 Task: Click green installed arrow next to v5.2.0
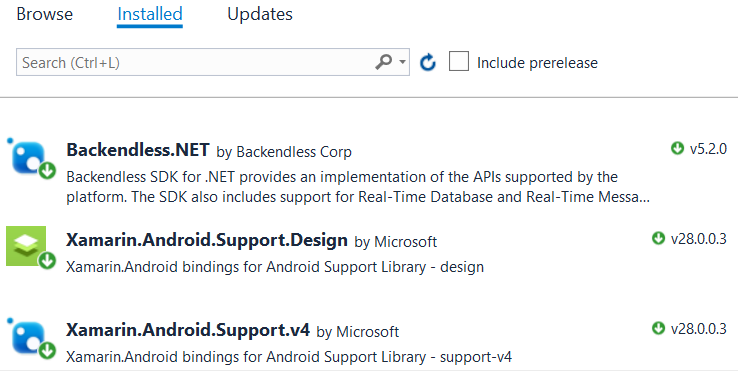click(677, 148)
